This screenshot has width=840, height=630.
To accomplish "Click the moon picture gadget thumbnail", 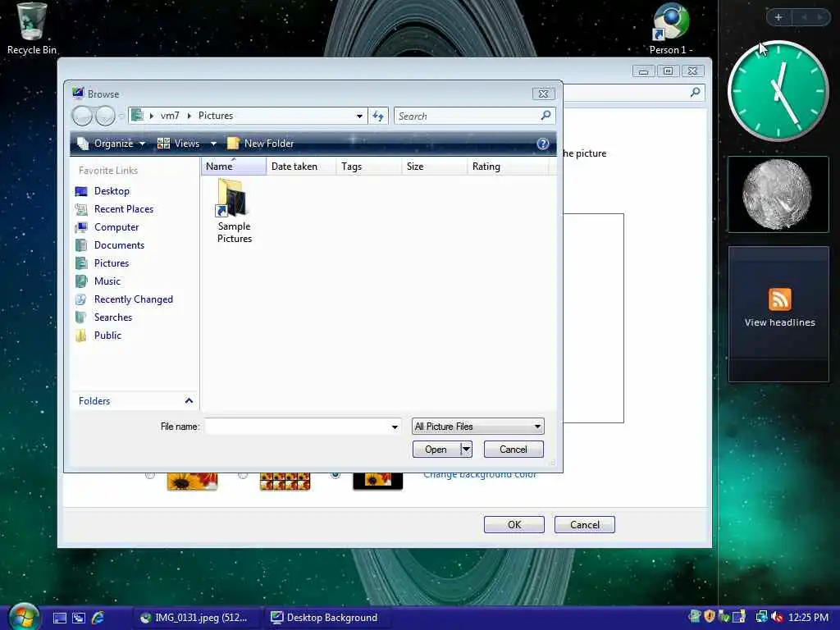I will tap(778, 194).
